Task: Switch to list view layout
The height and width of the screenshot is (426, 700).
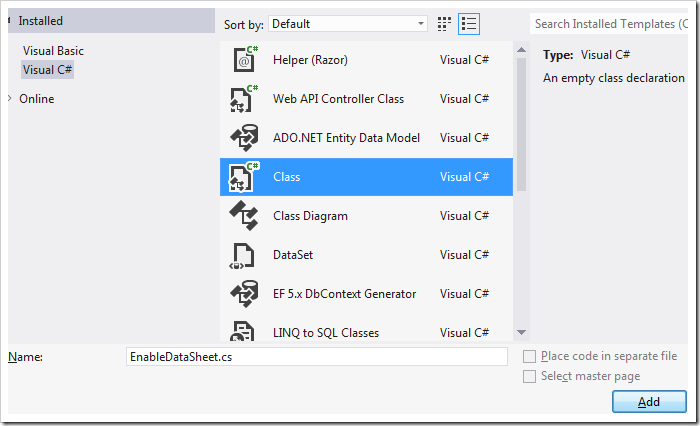Action: pyautogui.click(x=469, y=24)
